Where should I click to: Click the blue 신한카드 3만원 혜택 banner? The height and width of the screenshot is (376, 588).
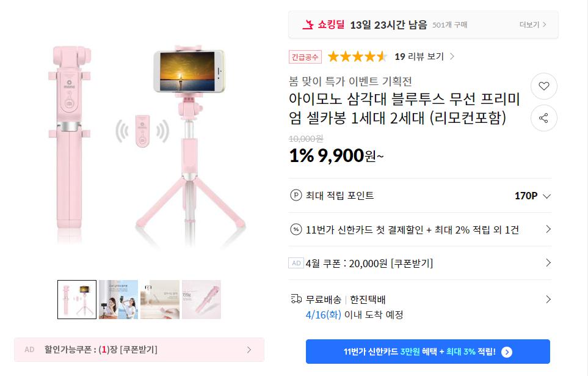coord(427,352)
